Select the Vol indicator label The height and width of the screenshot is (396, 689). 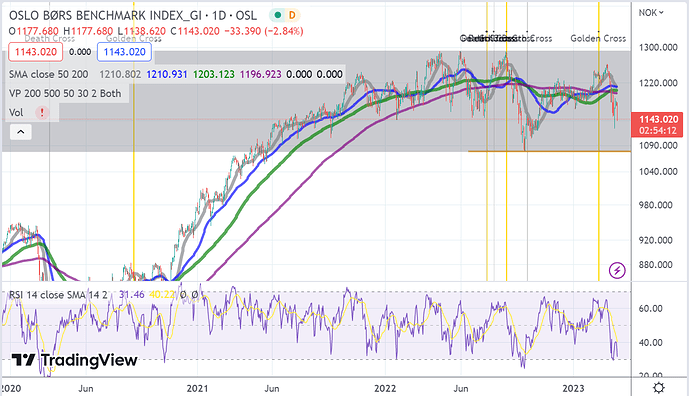[16, 113]
